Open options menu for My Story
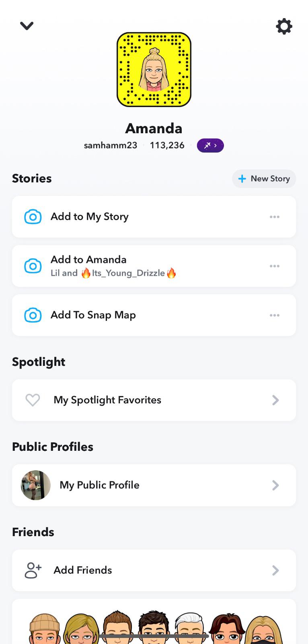Image resolution: width=308 pixels, height=644 pixels. point(275,217)
